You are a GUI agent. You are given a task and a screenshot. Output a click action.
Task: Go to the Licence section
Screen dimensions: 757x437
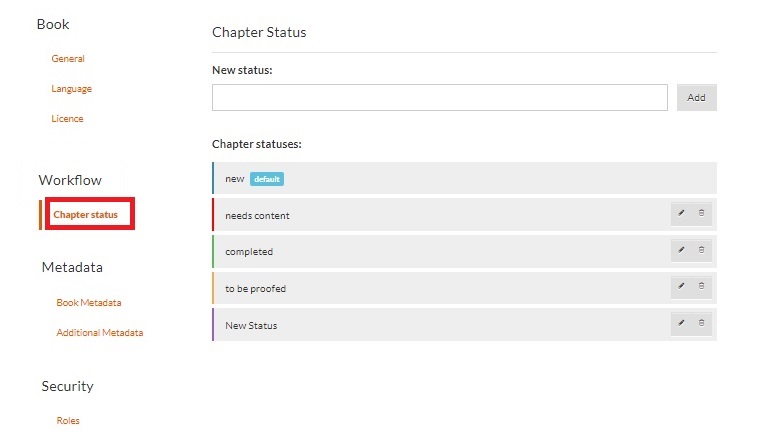click(67, 119)
